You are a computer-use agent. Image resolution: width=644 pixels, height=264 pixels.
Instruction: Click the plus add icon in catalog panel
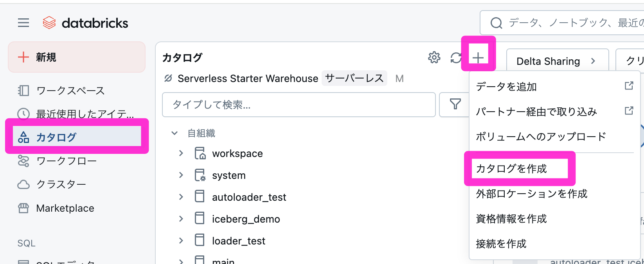coord(478,58)
